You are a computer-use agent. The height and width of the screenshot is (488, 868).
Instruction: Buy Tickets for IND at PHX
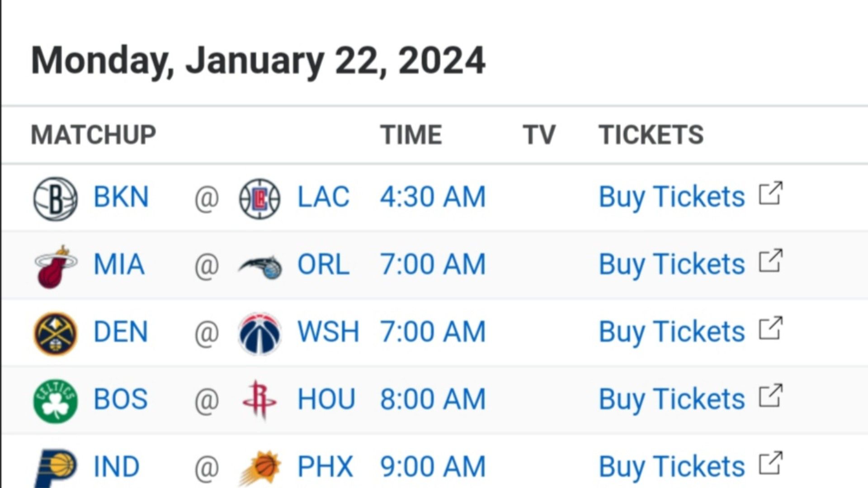point(672,467)
